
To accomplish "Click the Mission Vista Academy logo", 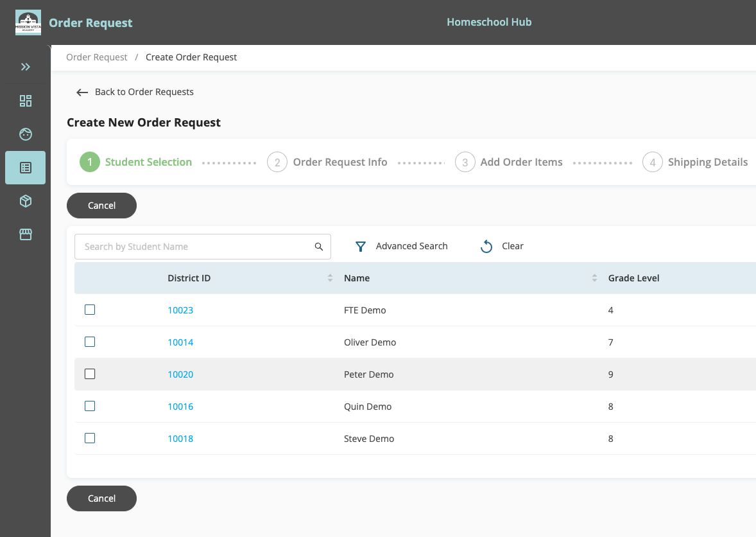I will (x=28, y=22).
